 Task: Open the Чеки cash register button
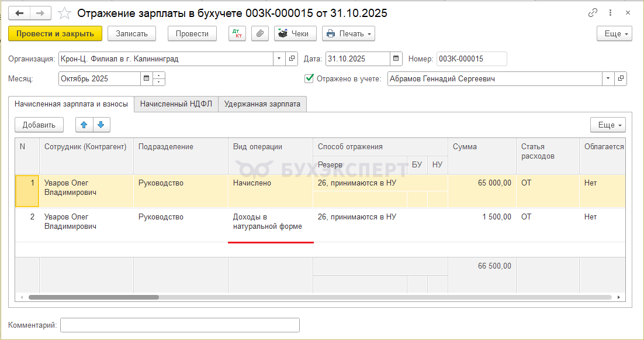coord(295,34)
